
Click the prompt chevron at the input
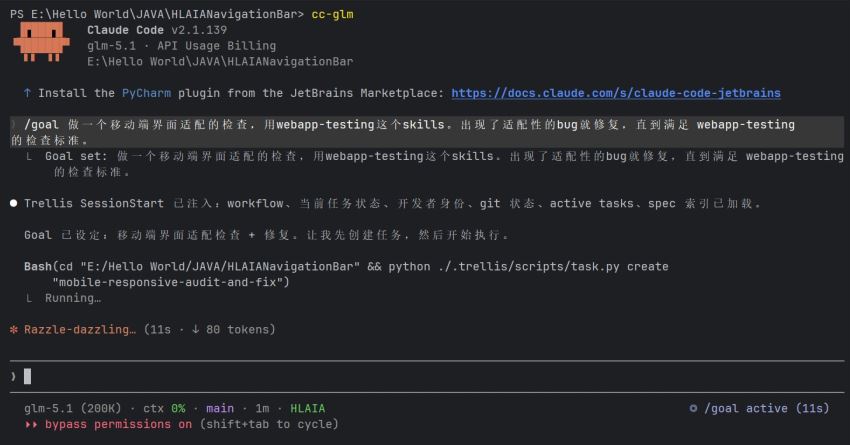13,376
